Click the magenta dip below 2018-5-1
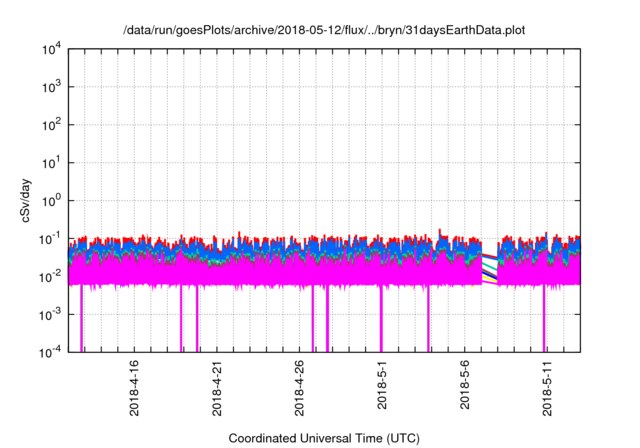640x448 pixels. click(381, 320)
